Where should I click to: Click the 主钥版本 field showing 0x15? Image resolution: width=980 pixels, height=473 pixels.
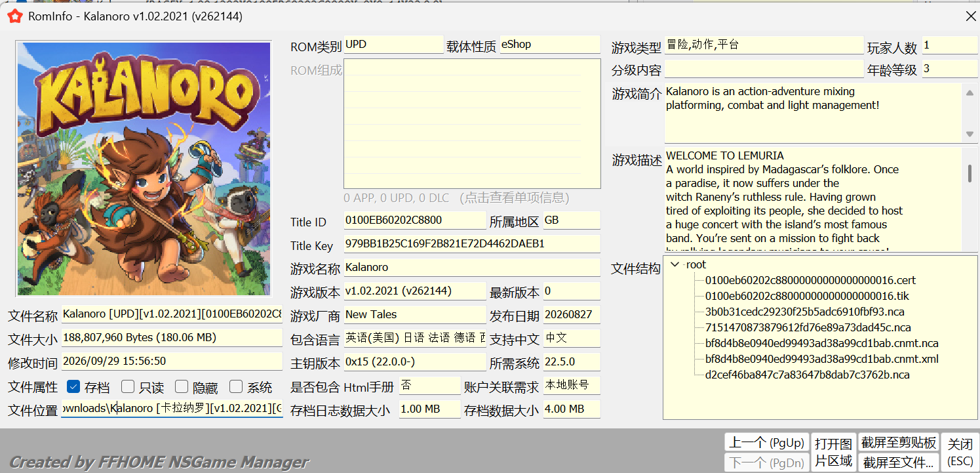click(x=414, y=362)
